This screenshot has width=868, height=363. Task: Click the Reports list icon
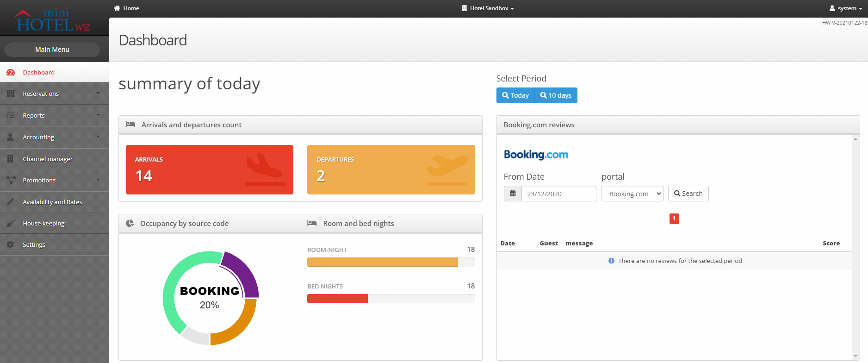11,115
